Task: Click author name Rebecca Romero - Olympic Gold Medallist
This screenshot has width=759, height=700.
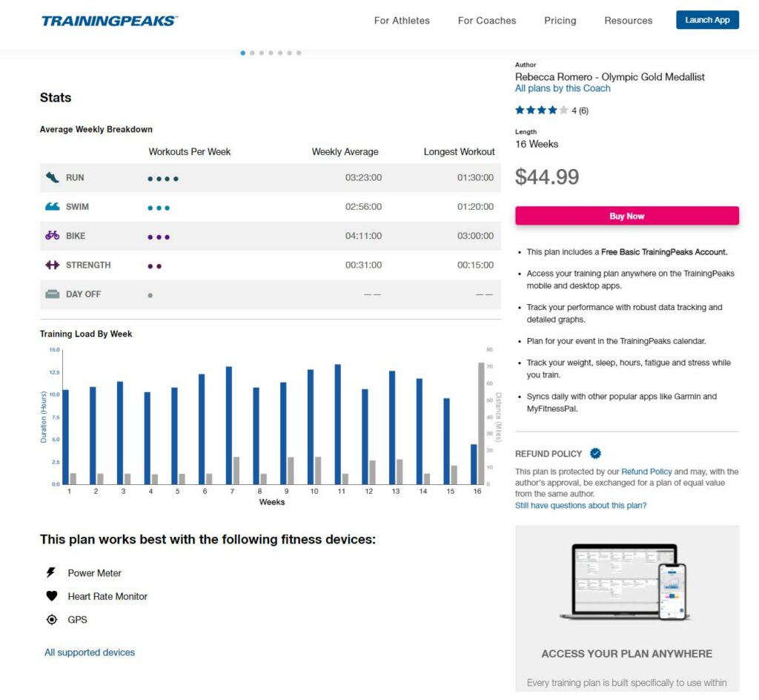Action: (610, 77)
